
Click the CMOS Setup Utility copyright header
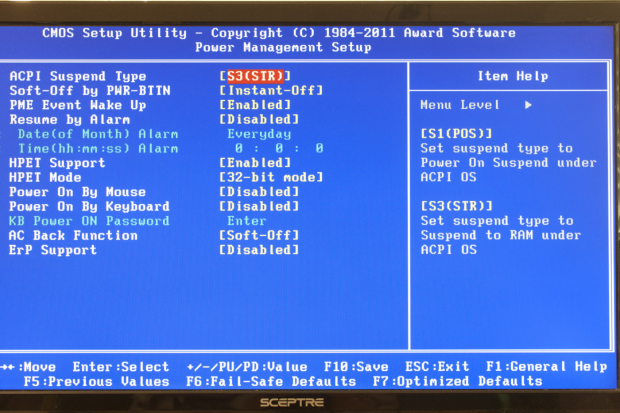coord(279,33)
